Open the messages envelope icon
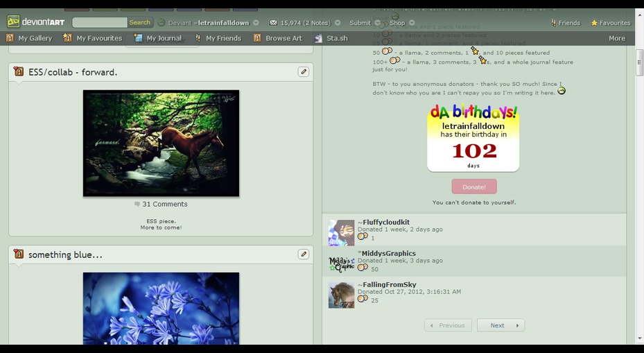Viewport: 644px width, 353px height. pyautogui.click(x=273, y=23)
